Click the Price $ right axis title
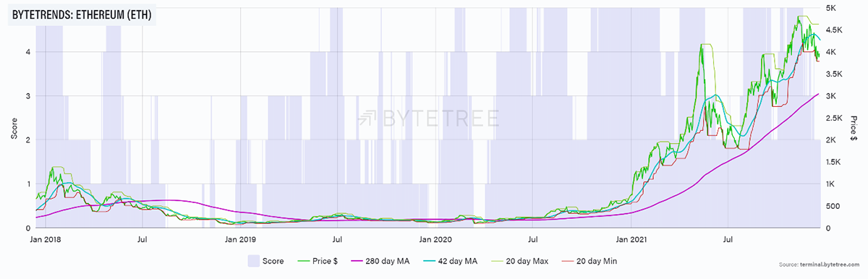Screen dimensions: 868x279 coord(854,129)
